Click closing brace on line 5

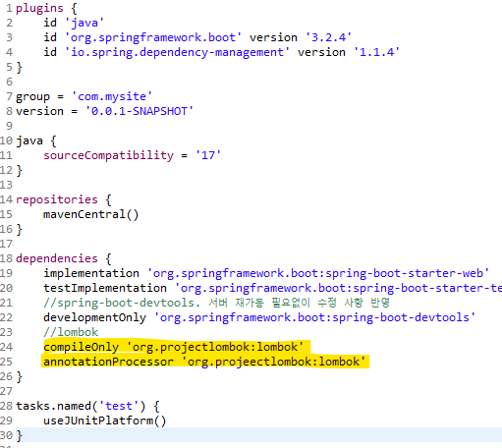coord(20,68)
